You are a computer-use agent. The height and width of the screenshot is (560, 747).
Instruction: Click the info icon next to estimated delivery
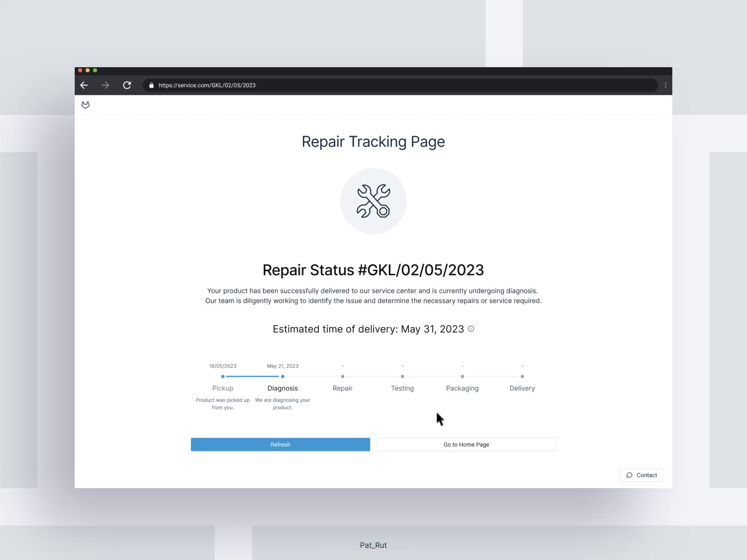(471, 329)
